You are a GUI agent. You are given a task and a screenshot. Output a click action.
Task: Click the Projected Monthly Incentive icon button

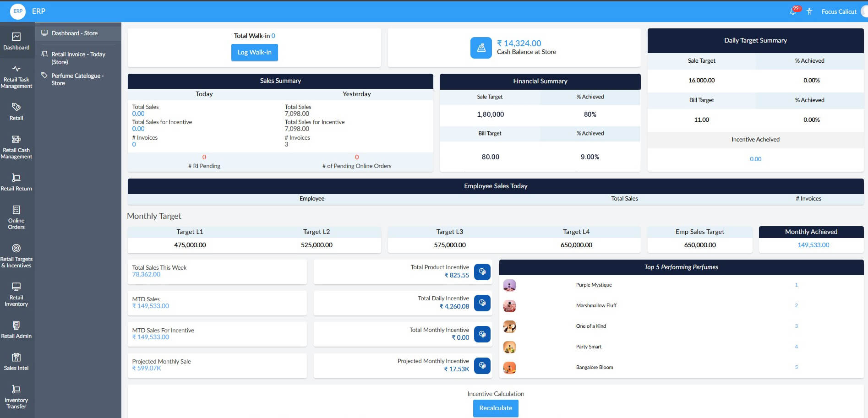[x=482, y=365]
